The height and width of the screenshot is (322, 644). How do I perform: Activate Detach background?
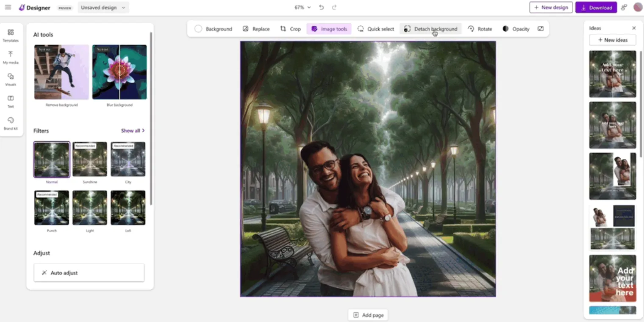[430, 29]
